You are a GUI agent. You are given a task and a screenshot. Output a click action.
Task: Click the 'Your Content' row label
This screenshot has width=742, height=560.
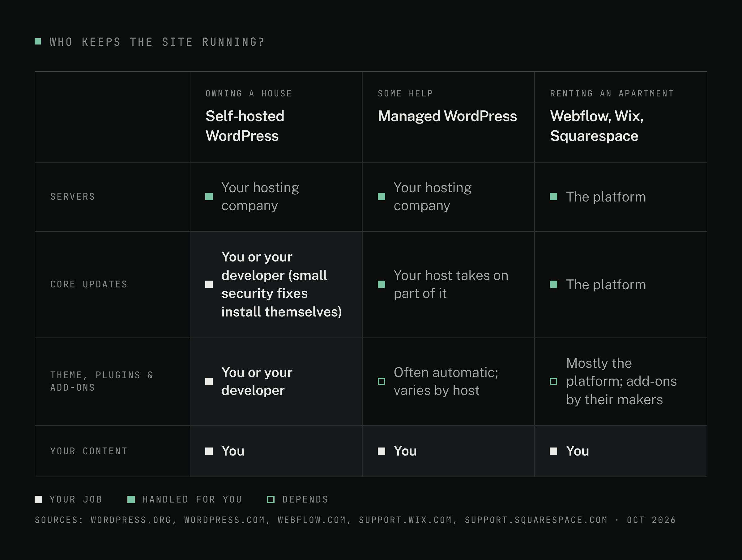89,451
